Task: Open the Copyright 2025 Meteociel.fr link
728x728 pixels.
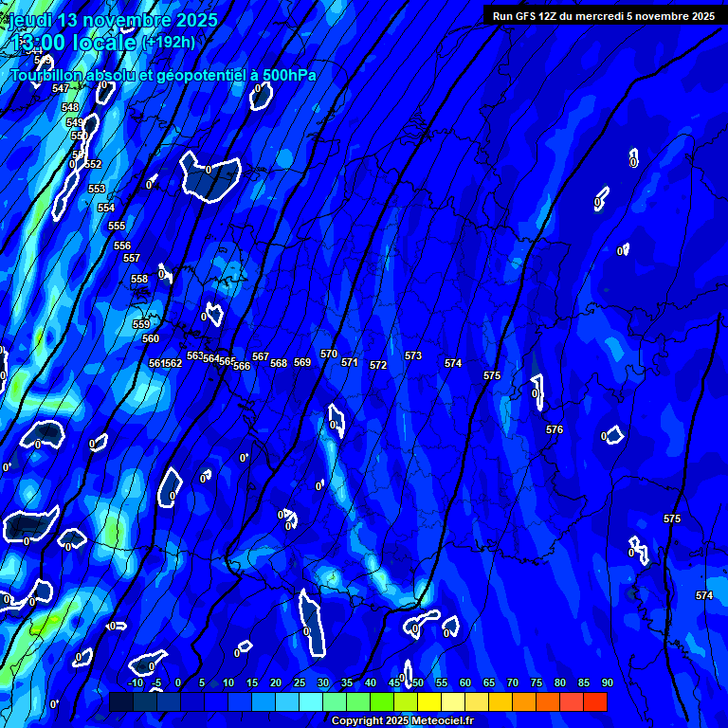Action: [402, 721]
